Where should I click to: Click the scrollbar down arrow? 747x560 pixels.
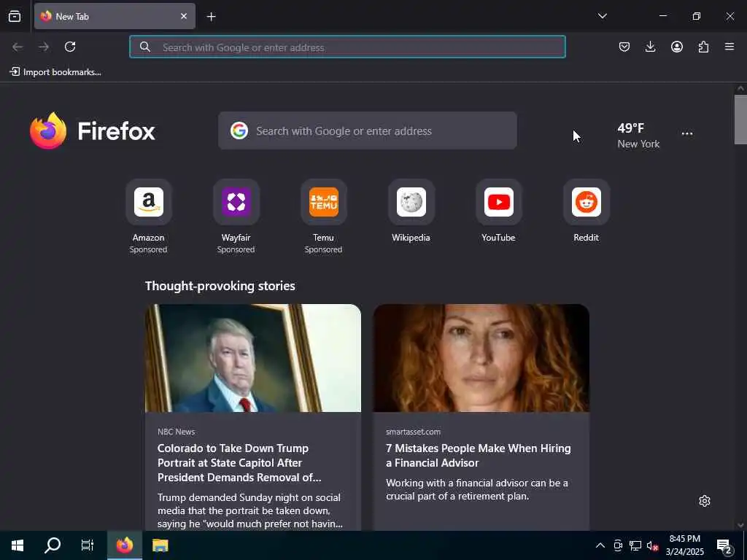(740, 525)
